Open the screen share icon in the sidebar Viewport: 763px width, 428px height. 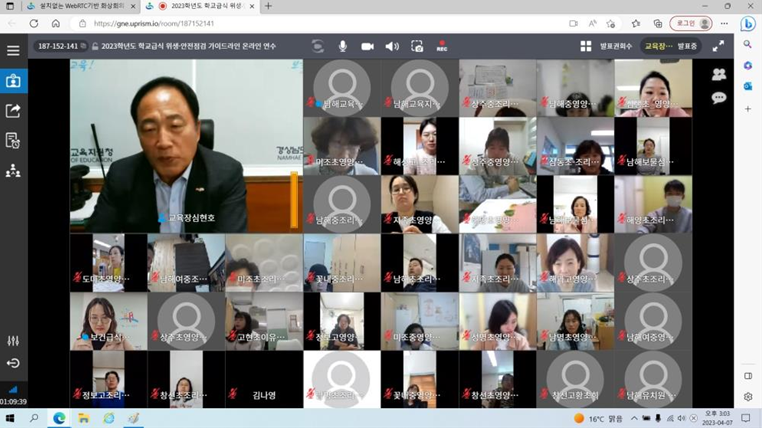pos(13,111)
